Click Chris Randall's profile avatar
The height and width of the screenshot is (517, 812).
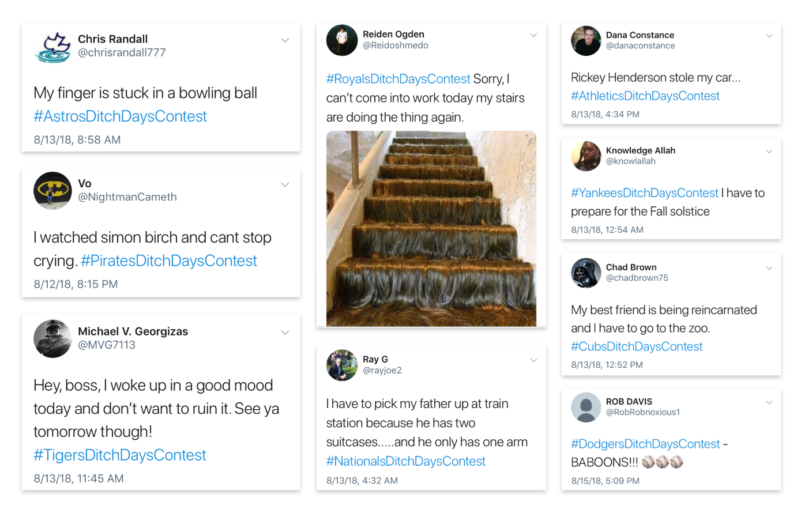tap(52, 46)
